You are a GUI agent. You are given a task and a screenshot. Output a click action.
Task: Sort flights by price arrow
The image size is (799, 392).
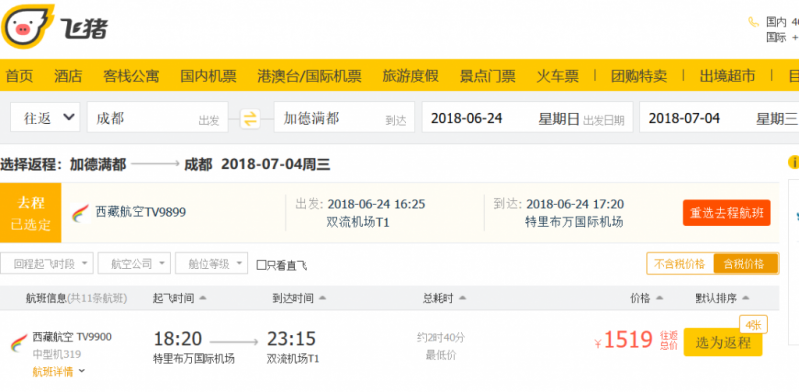[659, 298]
